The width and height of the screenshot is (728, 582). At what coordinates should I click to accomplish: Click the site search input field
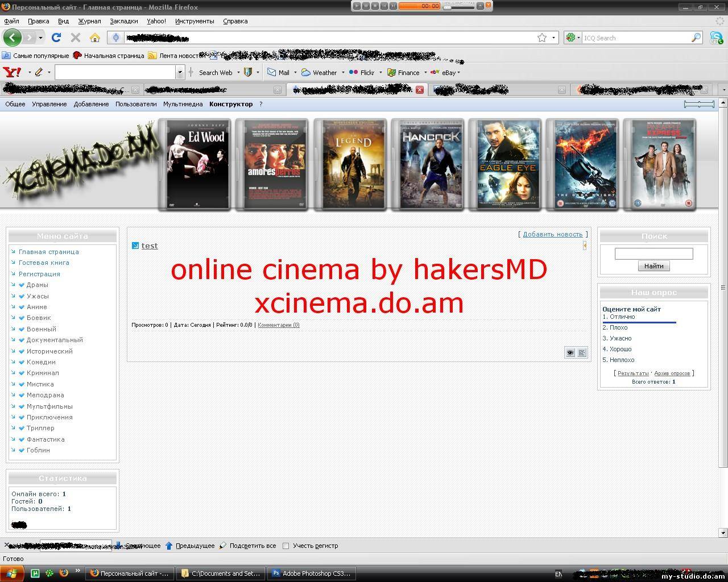coord(653,253)
